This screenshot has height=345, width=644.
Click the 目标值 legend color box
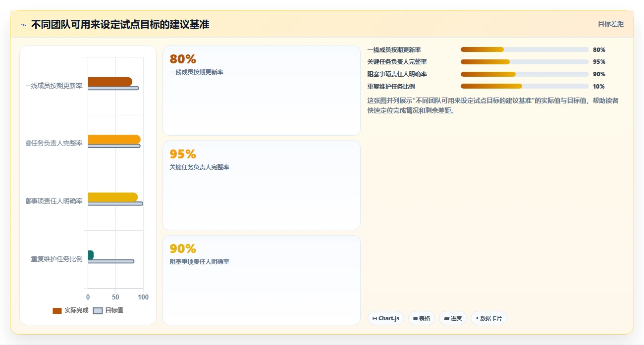(x=98, y=311)
